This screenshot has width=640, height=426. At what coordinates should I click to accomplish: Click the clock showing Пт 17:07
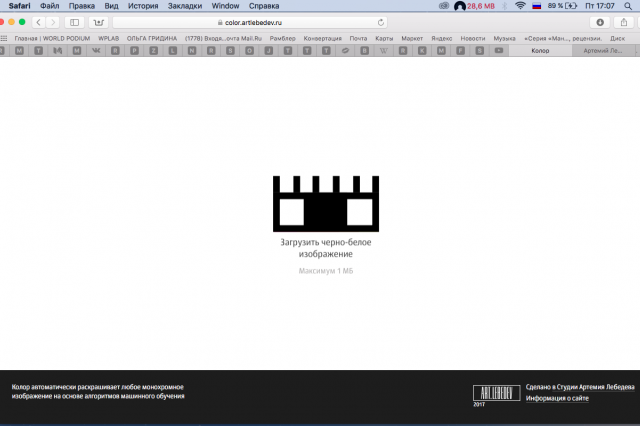click(x=600, y=6)
